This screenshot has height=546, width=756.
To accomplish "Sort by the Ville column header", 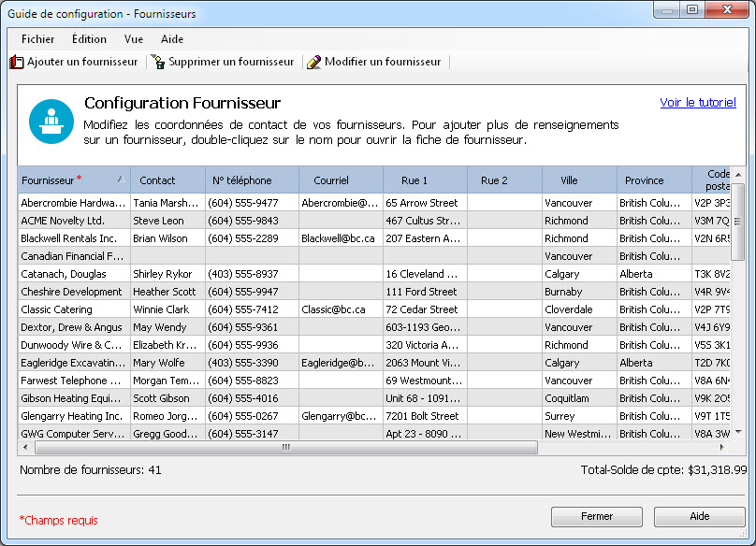I will pyautogui.click(x=569, y=180).
